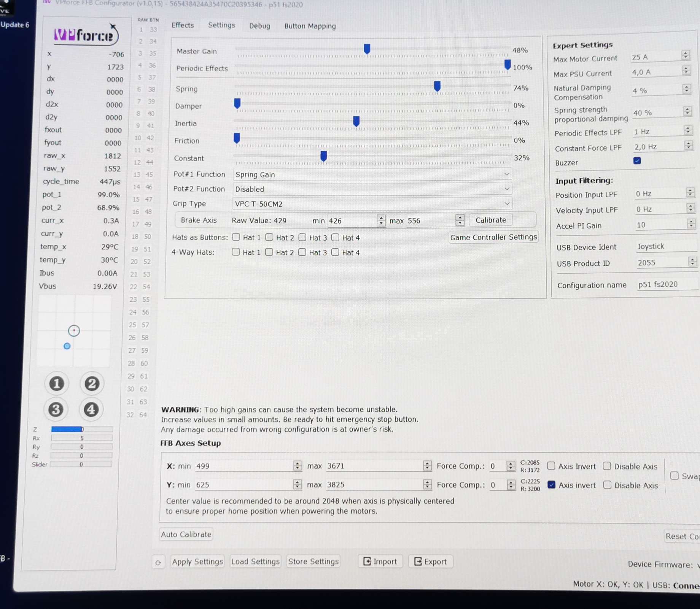The height and width of the screenshot is (609, 700).
Task: Click the Master Gain slider handle
Action: (x=367, y=49)
